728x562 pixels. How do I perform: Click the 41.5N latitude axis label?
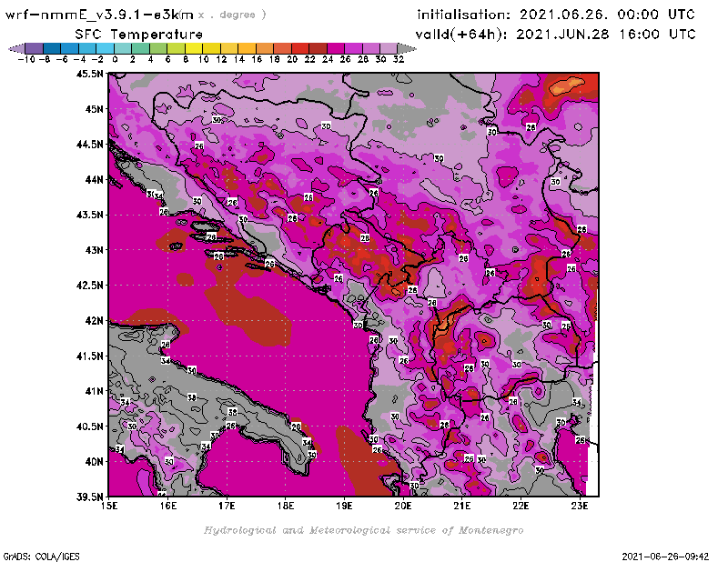pyautogui.click(x=90, y=356)
